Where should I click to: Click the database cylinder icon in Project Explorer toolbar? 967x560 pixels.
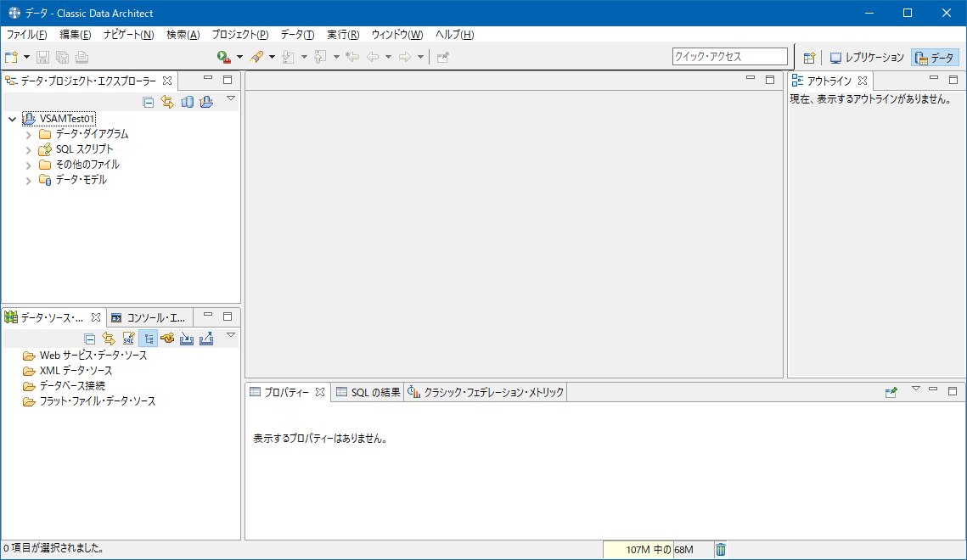(187, 102)
